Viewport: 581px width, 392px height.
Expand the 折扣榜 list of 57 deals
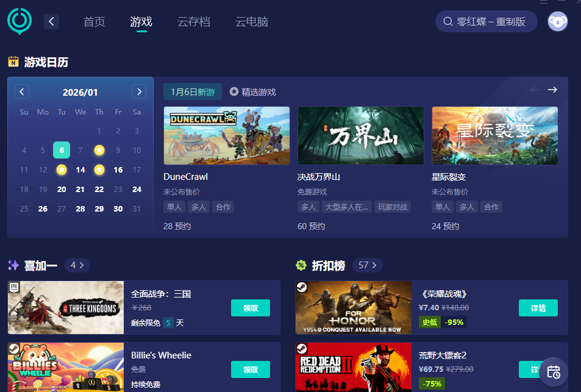coord(367,265)
